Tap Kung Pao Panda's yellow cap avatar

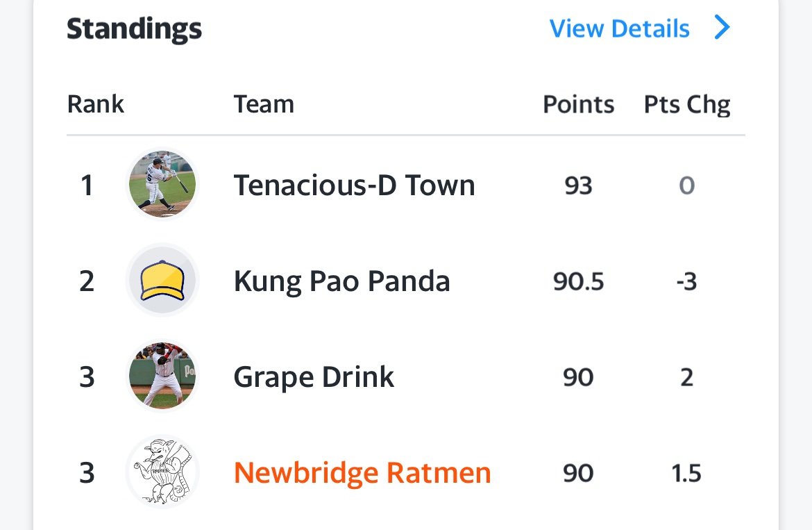(162, 281)
